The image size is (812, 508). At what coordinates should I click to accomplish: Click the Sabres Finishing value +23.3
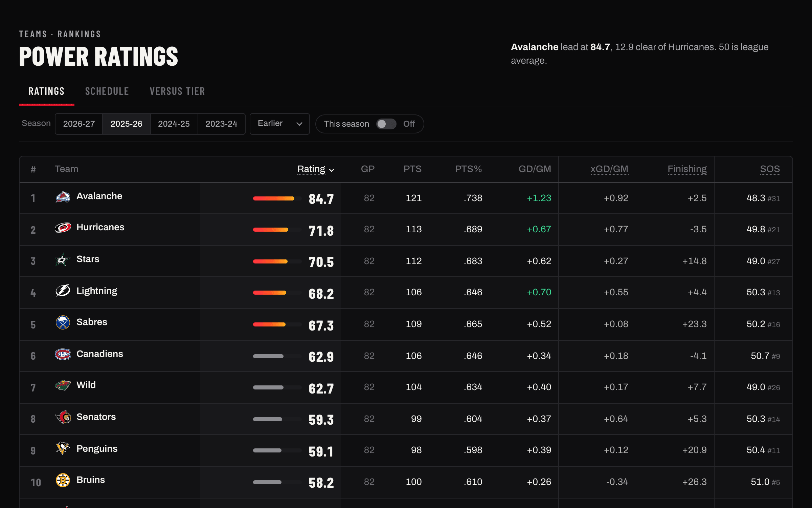(x=694, y=324)
